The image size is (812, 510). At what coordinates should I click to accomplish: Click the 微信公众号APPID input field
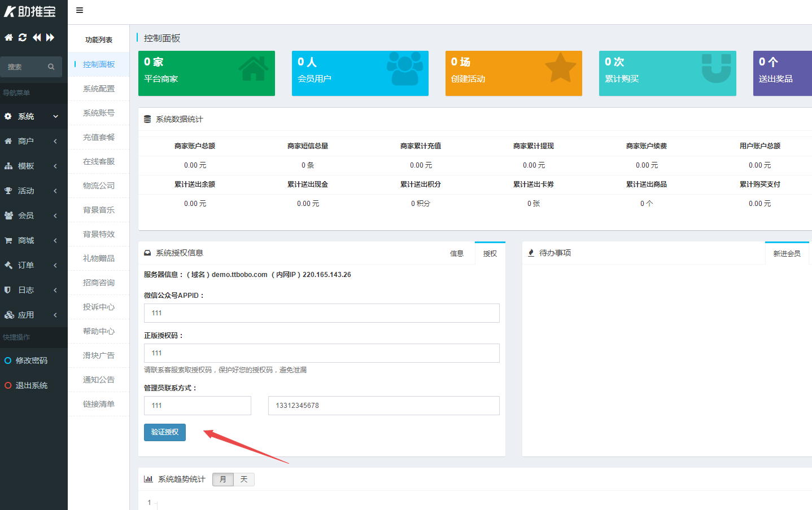[321, 313]
